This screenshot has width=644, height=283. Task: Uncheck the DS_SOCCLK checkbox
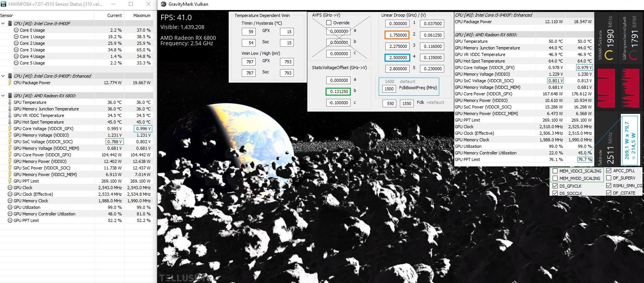(555, 193)
